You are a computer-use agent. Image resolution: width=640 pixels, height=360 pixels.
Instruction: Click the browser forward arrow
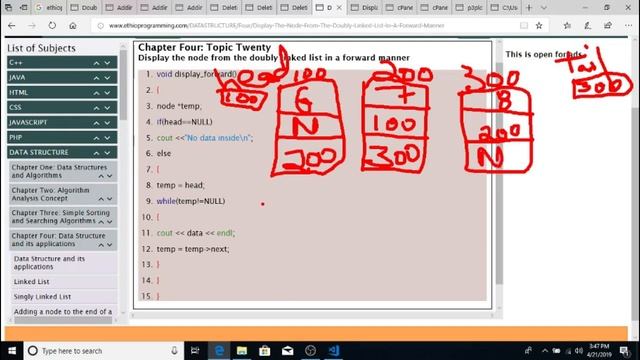coord(31,25)
